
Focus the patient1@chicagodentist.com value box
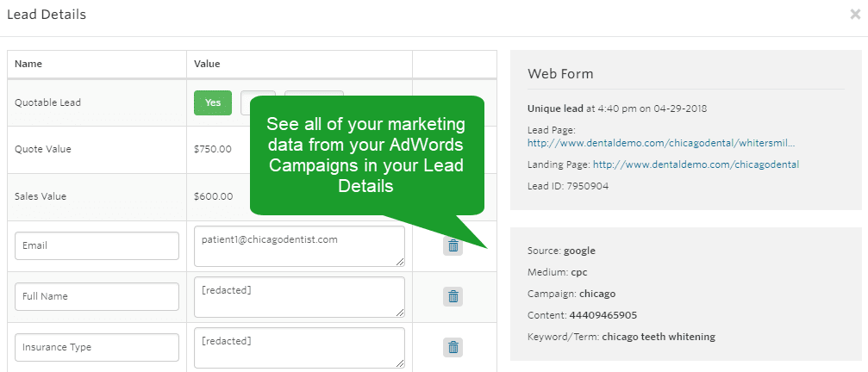click(299, 246)
